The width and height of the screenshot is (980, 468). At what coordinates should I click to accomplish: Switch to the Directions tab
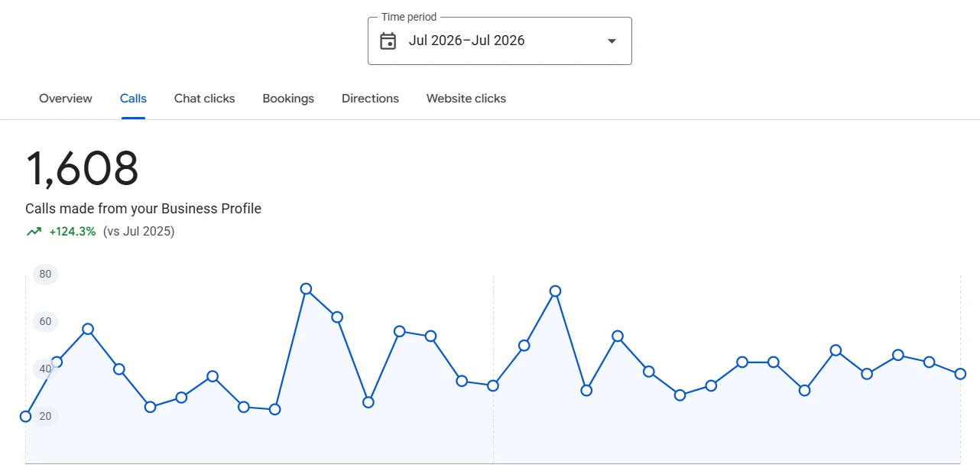(370, 99)
